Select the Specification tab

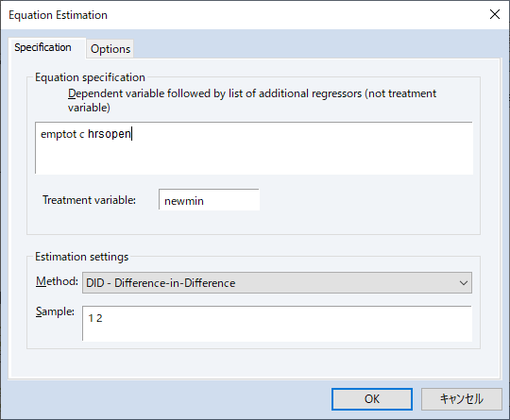42,47
